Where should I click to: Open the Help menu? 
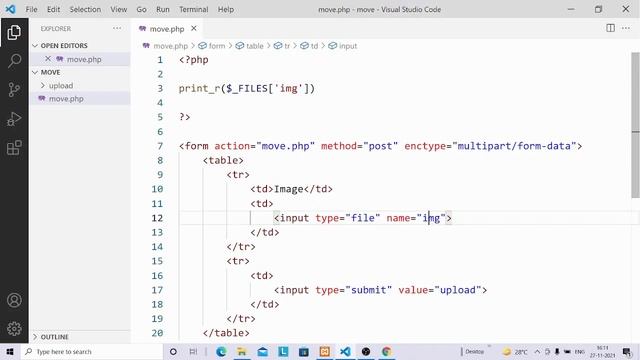225,9
